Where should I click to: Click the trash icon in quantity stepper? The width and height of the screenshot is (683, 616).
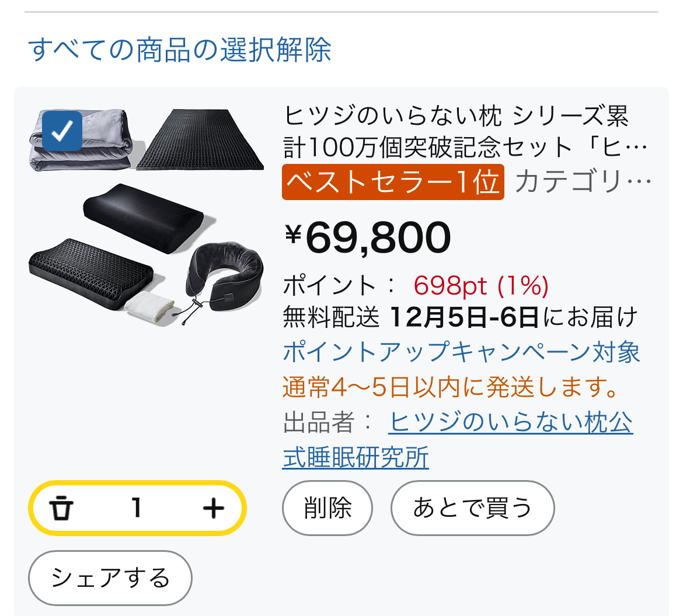point(61,508)
